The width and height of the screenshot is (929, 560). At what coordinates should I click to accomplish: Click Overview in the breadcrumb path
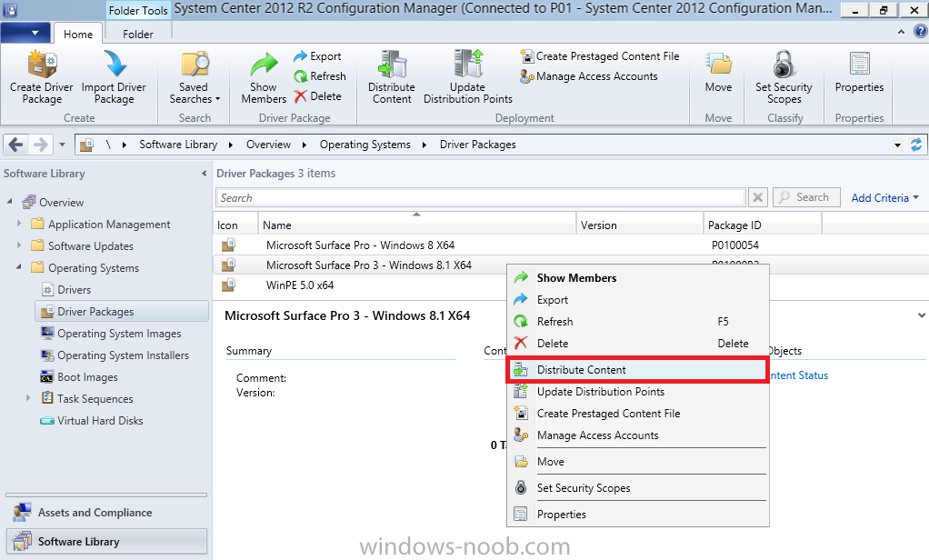click(x=268, y=145)
